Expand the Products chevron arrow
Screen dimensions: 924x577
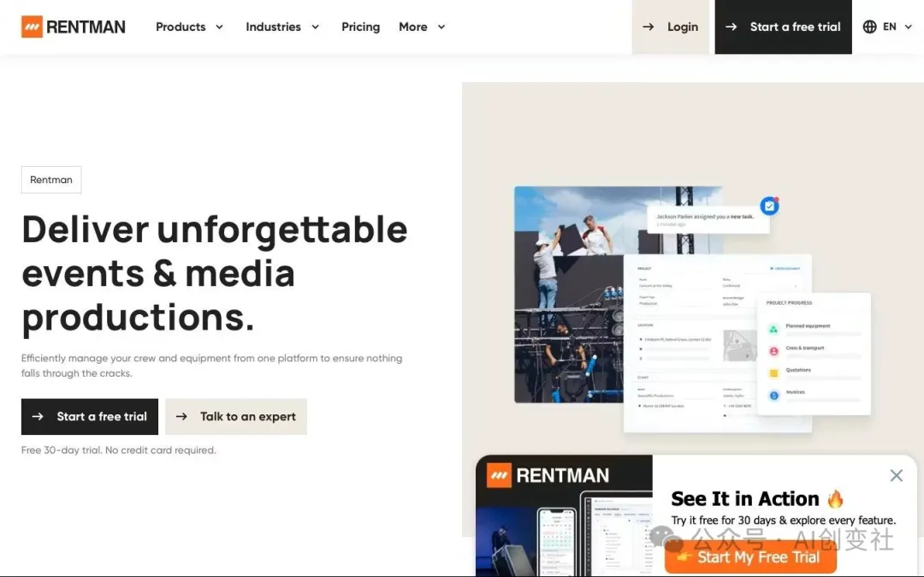(x=219, y=27)
